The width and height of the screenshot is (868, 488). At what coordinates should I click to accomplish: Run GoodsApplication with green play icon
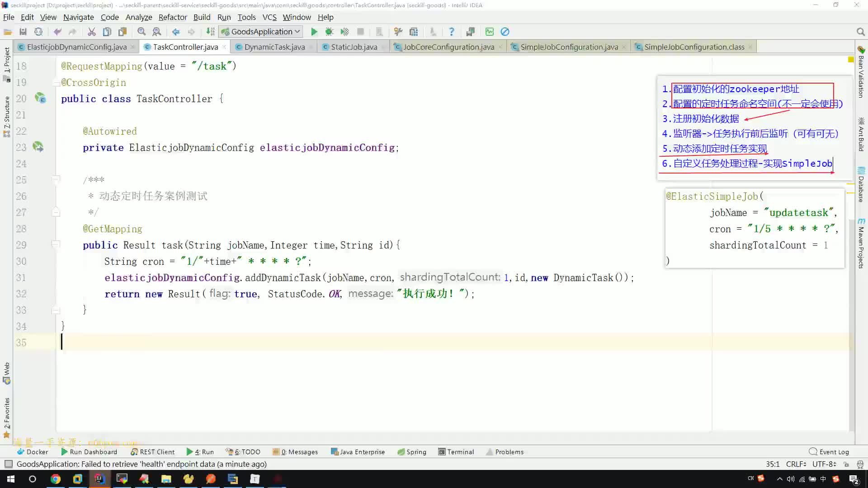(x=314, y=32)
